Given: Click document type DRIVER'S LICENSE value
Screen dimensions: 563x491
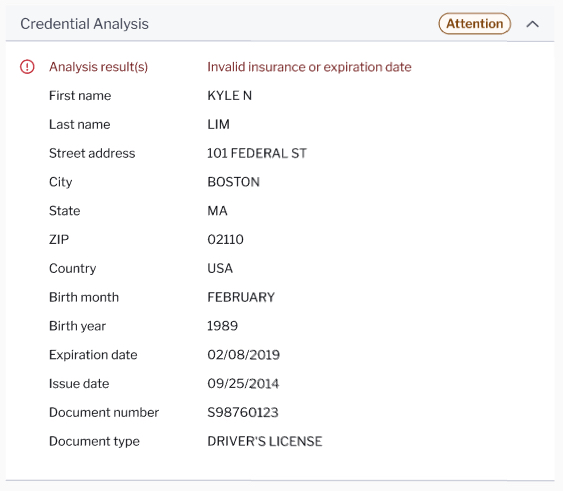Looking at the screenshot, I should tap(265, 441).
